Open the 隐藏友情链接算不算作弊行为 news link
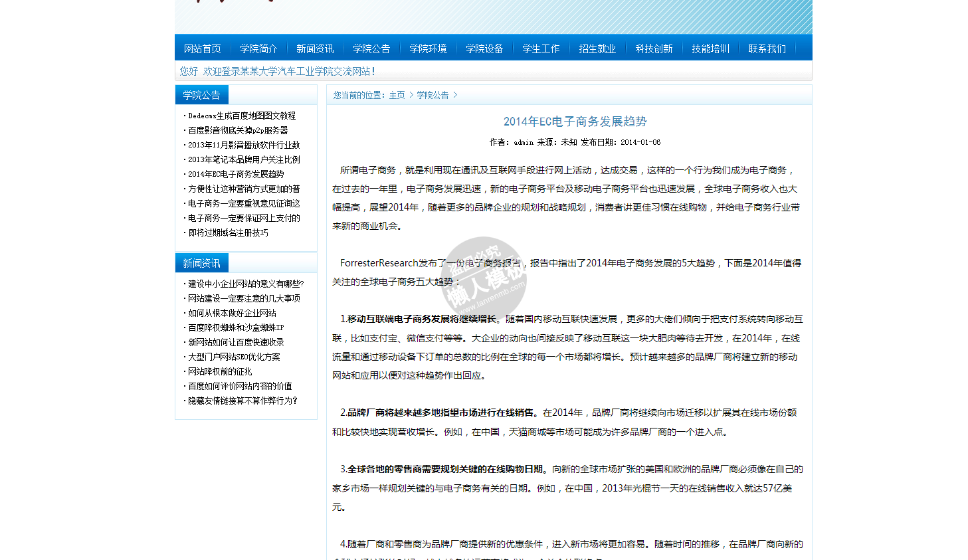 click(242, 401)
